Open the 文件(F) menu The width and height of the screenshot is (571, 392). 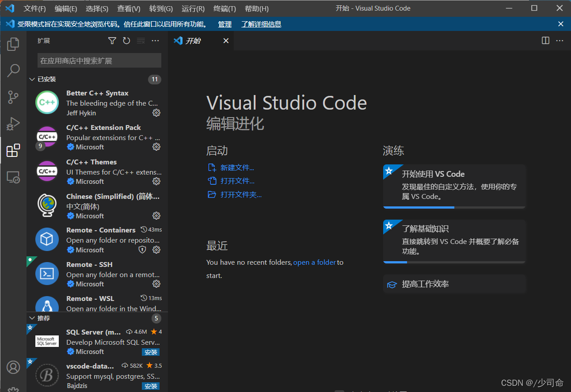tap(34, 8)
